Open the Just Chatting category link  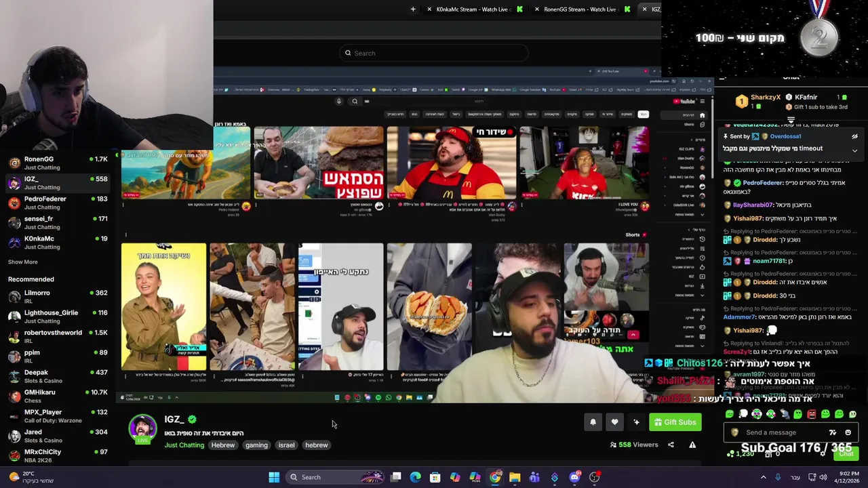coord(184,445)
